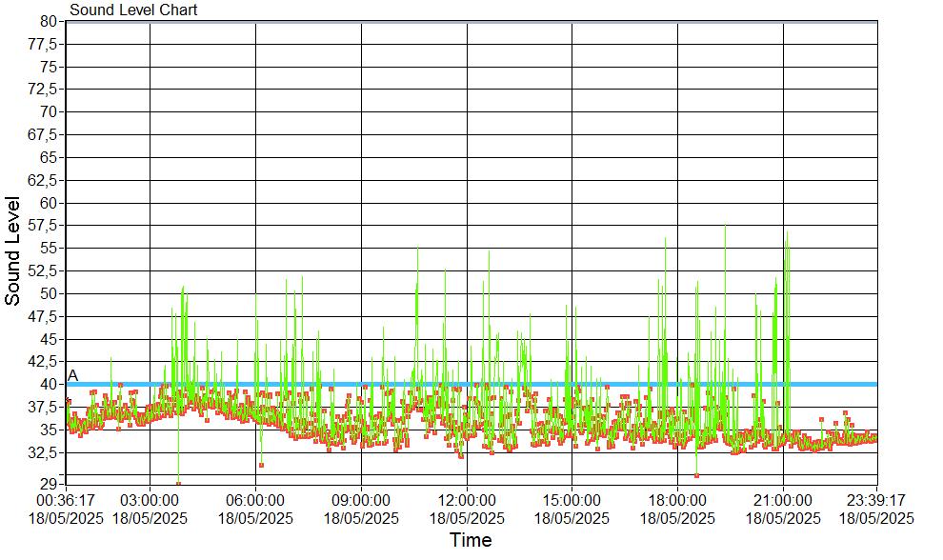Click the "Time" horizontal axis label
The image size is (943, 560).
pos(471,541)
